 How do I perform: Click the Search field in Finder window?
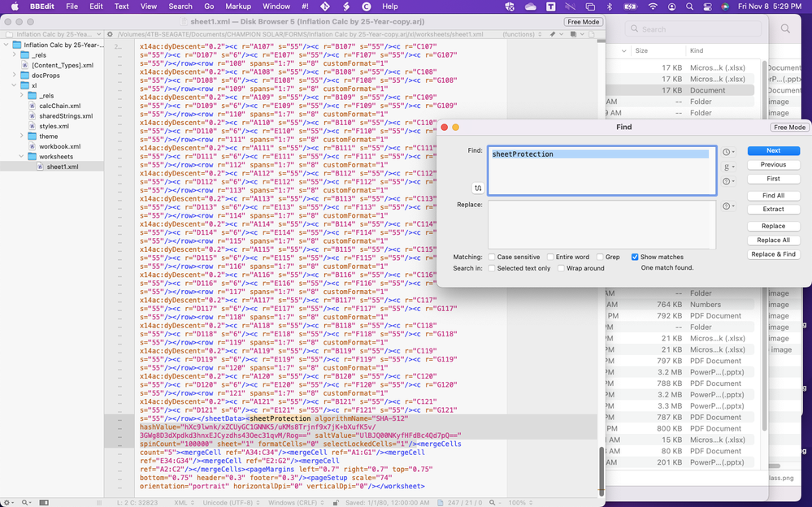point(693,29)
